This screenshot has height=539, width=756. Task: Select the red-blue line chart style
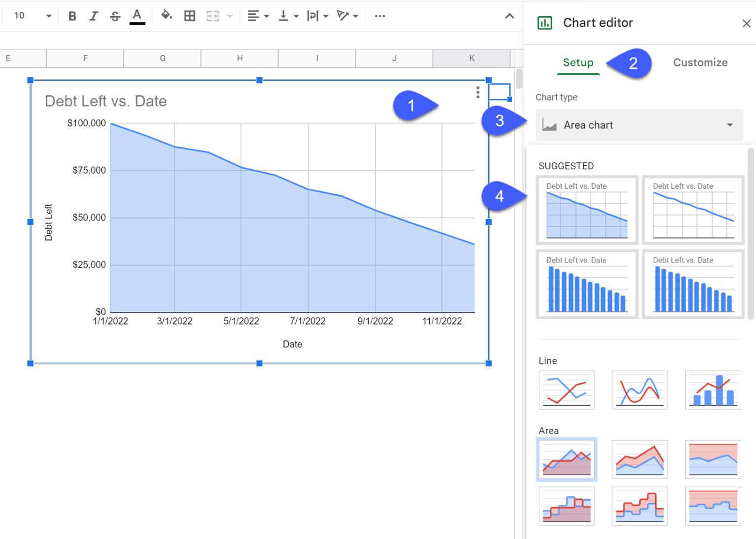(567, 390)
